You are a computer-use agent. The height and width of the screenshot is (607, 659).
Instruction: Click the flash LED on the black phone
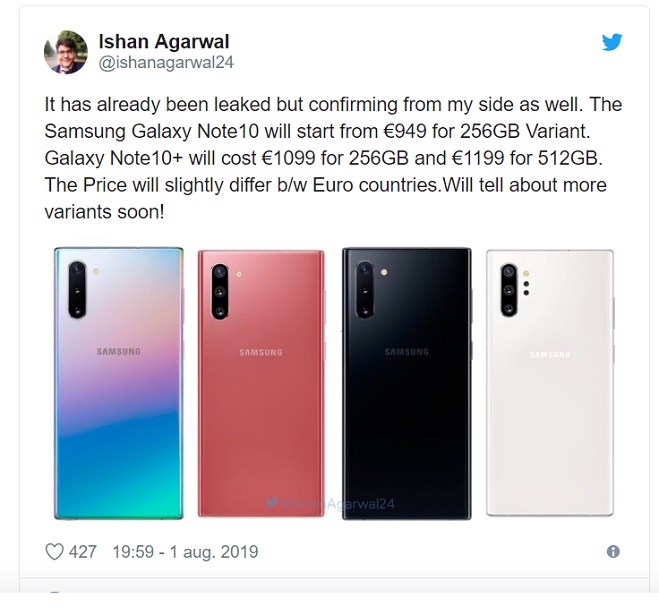tap(384, 272)
